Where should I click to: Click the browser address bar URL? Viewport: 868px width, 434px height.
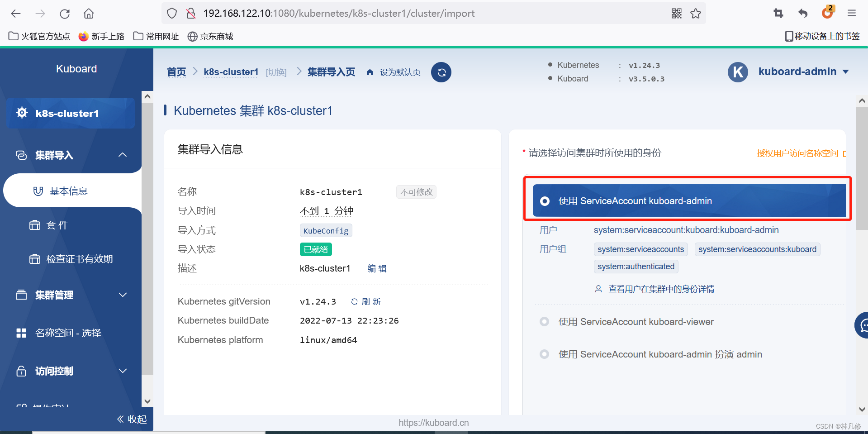pos(339,14)
